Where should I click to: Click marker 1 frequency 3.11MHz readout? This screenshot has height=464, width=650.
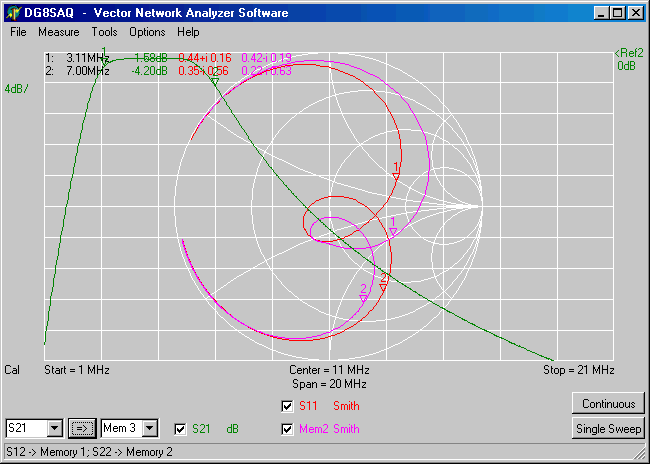87,58
